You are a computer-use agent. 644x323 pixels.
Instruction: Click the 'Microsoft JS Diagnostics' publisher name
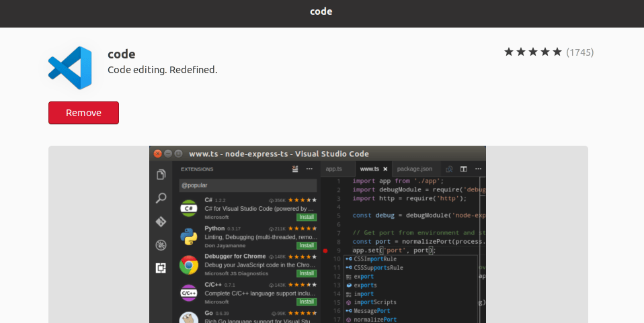coord(236,273)
